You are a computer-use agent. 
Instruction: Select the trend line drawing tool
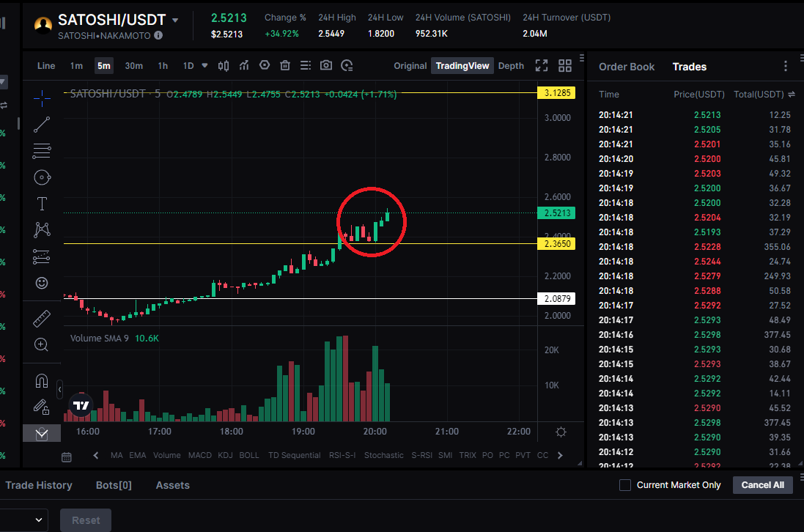coord(42,125)
